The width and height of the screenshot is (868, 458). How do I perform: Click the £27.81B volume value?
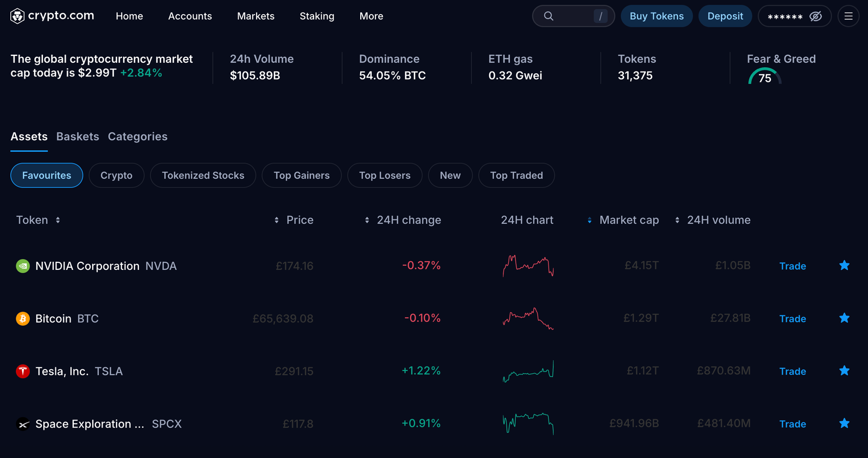tap(731, 318)
